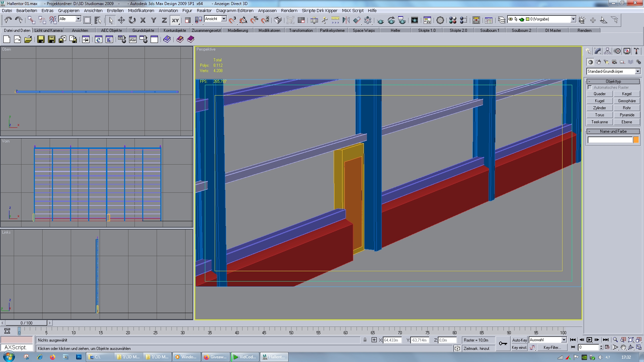Open the Standard-Grundkörper dropdown
Image resolution: width=644 pixels, height=362 pixels.
638,71
